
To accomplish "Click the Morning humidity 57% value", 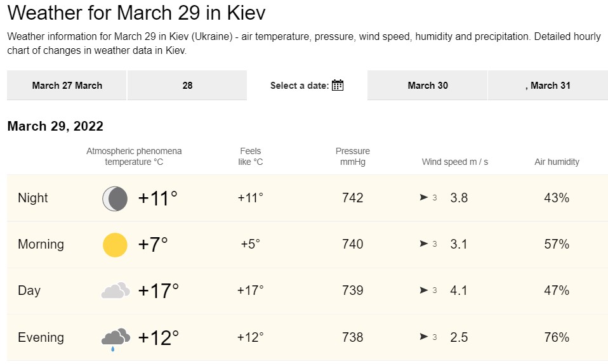I will [557, 244].
